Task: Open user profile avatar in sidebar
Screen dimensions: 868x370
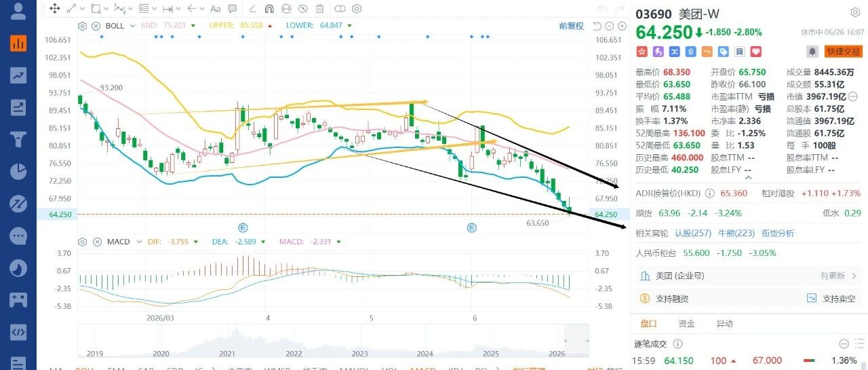Action: [18, 11]
